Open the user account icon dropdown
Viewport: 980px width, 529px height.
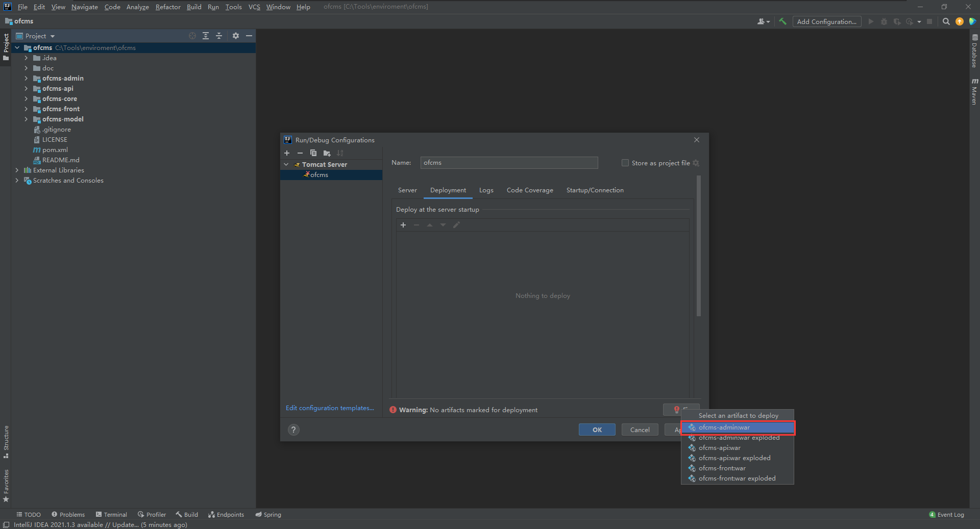coord(763,21)
